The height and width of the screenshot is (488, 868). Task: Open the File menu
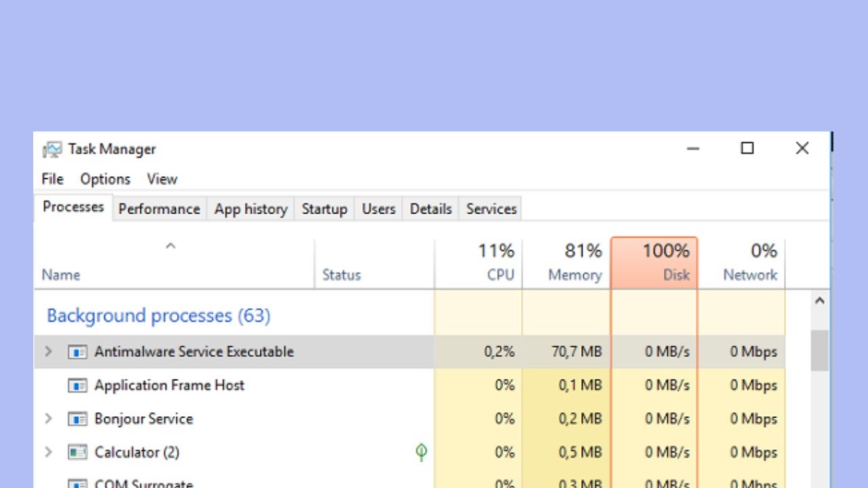click(x=52, y=179)
